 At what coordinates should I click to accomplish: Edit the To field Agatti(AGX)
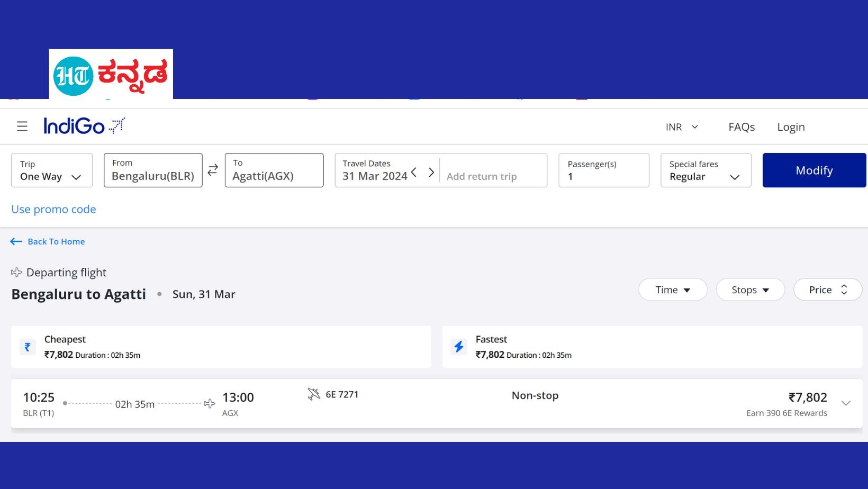point(274,170)
